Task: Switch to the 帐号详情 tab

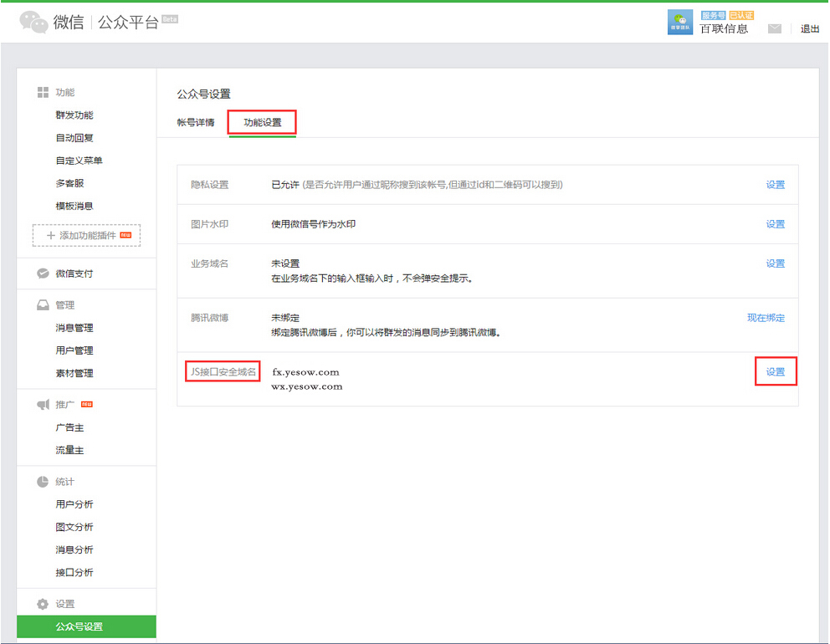Action: coord(196,122)
